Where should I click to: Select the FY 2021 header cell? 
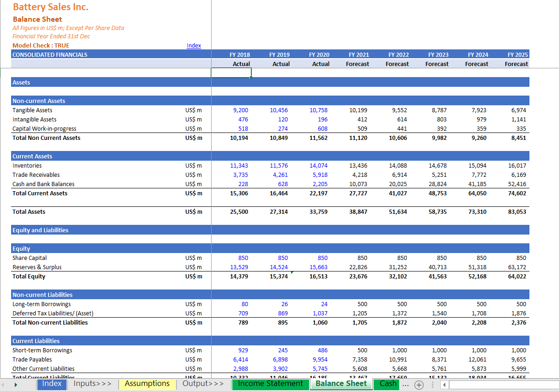(359, 54)
